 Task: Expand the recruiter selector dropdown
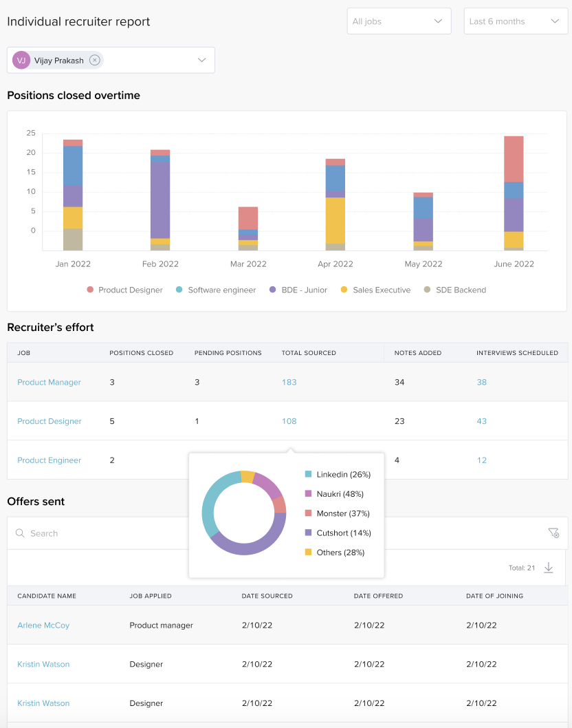(202, 61)
